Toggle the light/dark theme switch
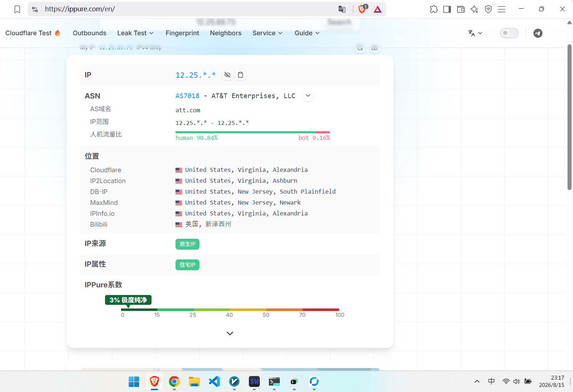The width and height of the screenshot is (573, 392). point(509,33)
